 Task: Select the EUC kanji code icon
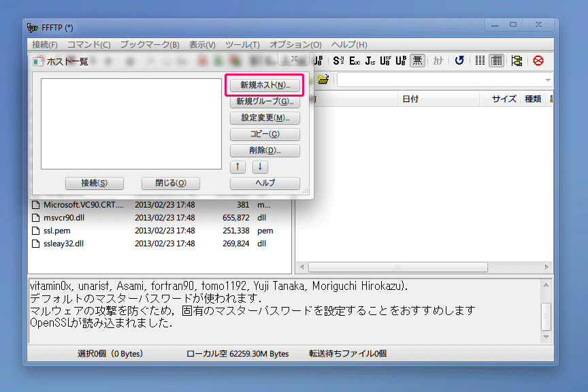pyautogui.click(x=354, y=61)
